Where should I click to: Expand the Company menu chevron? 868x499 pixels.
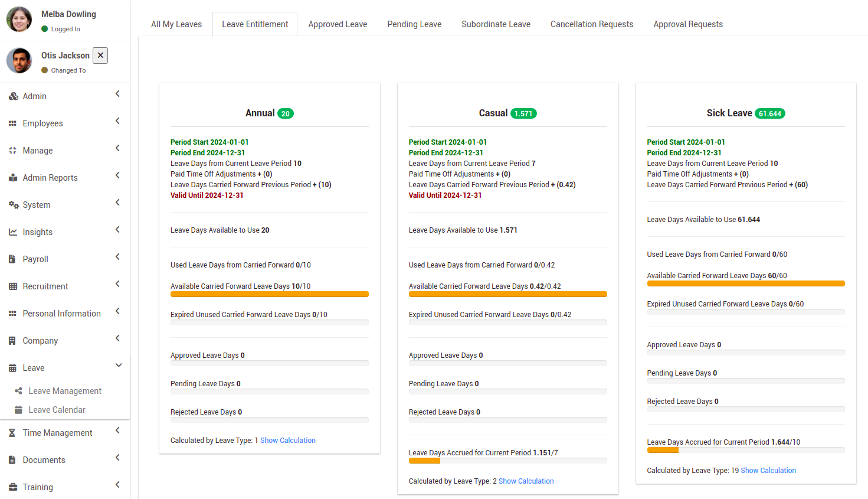[x=117, y=338]
